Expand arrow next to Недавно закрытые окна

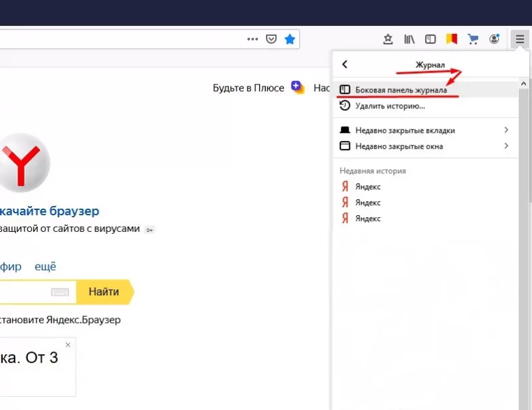(x=506, y=146)
